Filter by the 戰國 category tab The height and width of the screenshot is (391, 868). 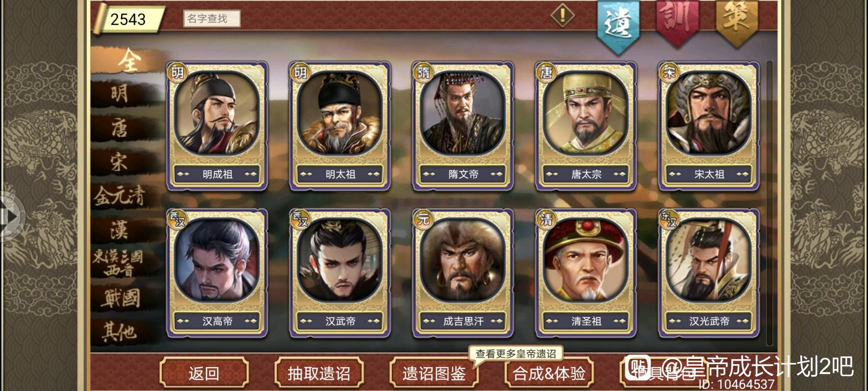click(x=122, y=298)
